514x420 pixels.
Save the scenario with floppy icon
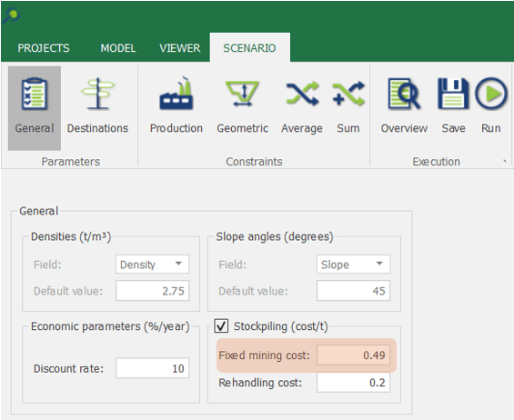[453, 94]
